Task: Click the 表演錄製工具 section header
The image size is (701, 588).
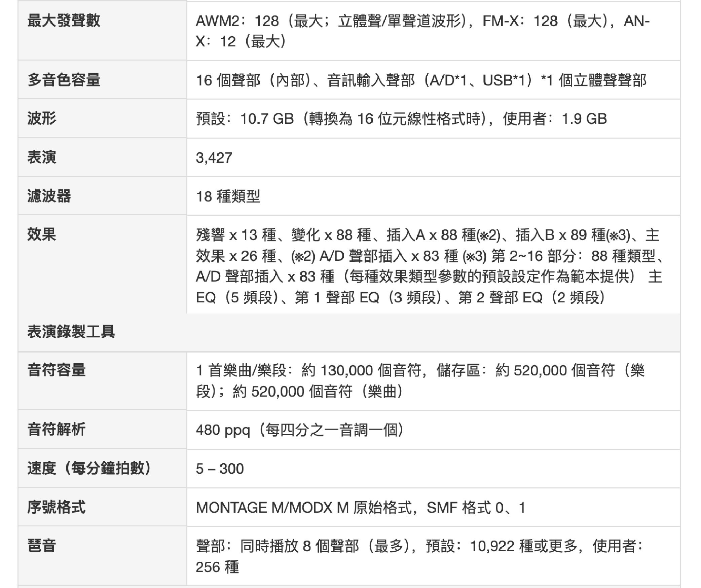Action: pyautogui.click(x=71, y=331)
